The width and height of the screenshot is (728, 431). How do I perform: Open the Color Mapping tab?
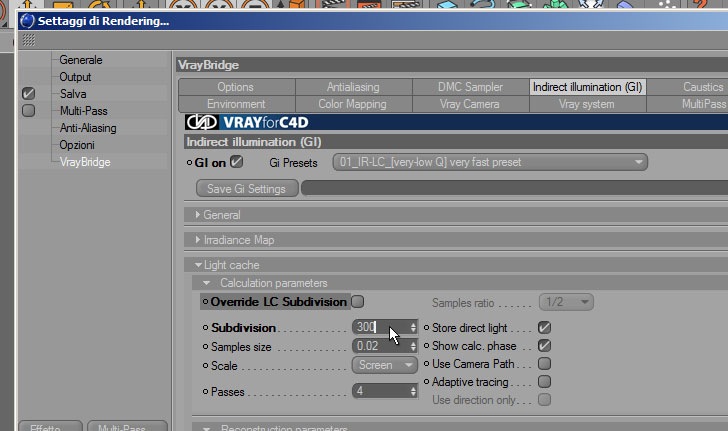pos(353,104)
